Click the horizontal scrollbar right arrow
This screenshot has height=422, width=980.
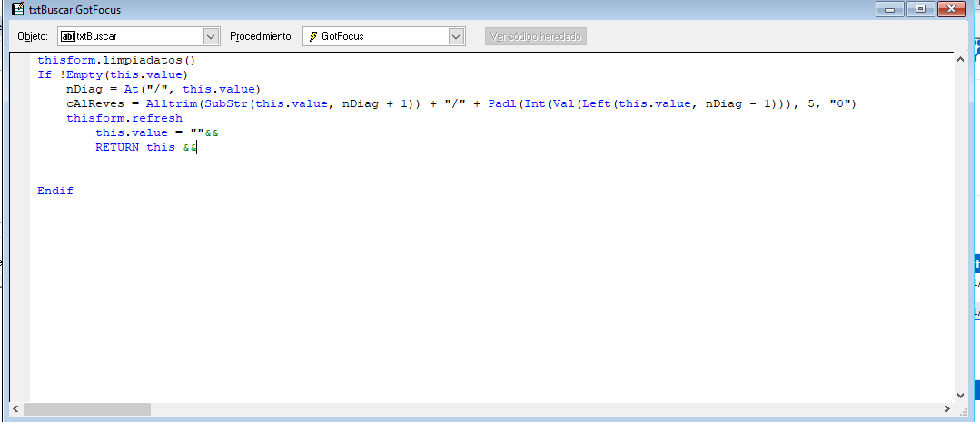947,409
